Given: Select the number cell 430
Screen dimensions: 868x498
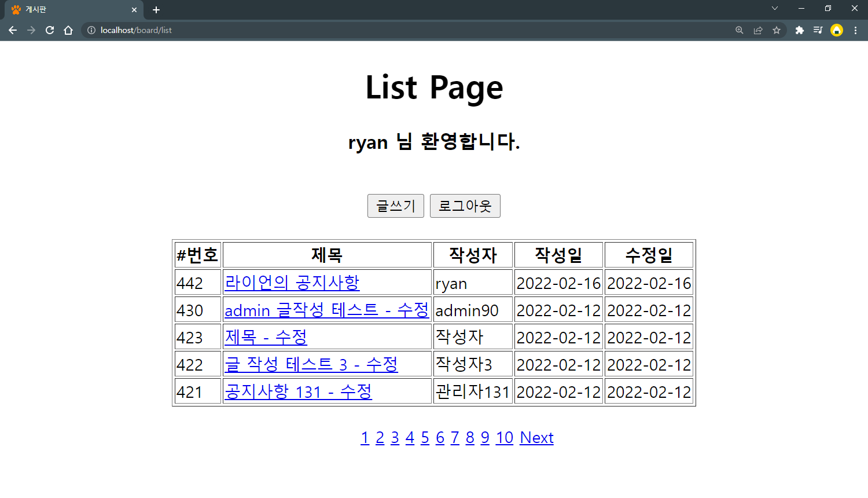Looking at the screenshot, I should coord(198,310).
